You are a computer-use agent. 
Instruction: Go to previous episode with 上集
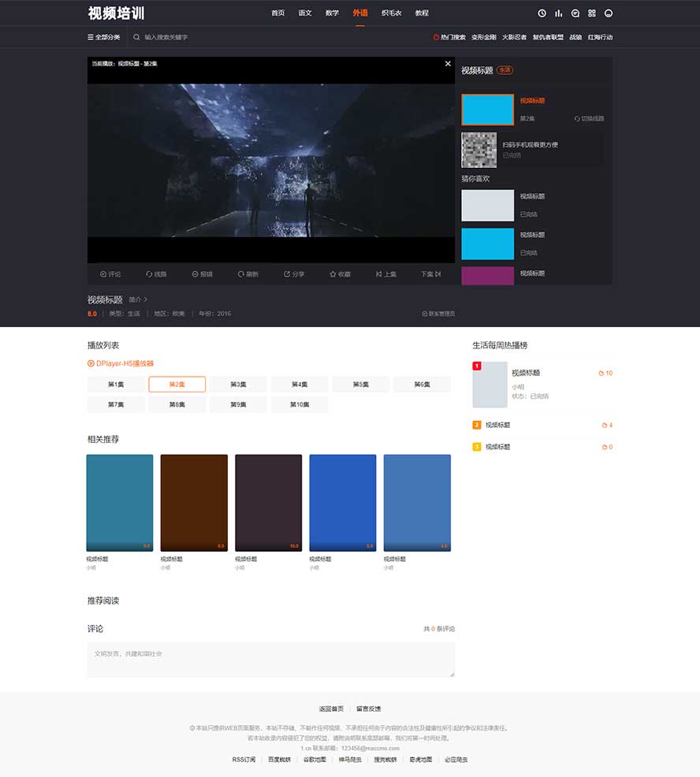point(386,274)
